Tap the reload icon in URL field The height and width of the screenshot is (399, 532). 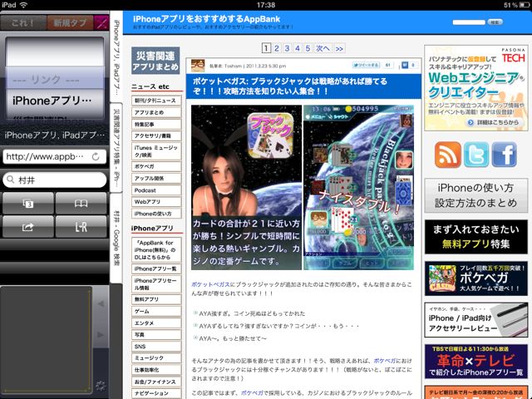[96, 157]
